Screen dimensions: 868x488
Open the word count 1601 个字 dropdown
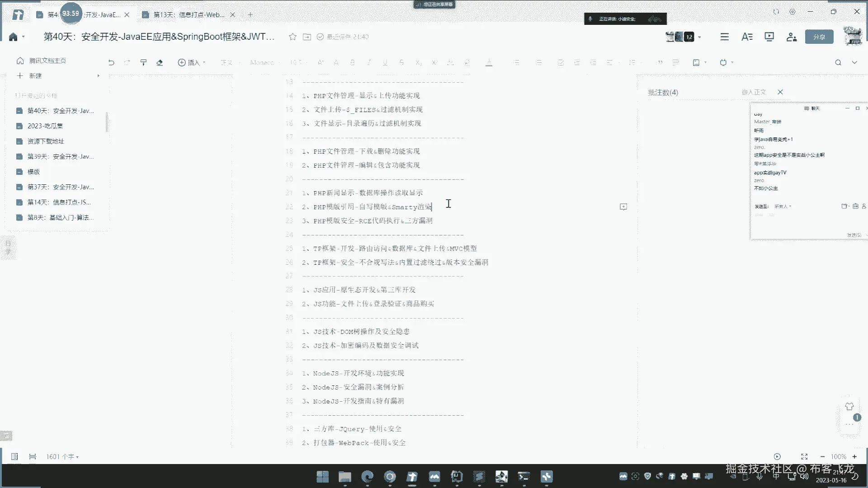point(62,457)
